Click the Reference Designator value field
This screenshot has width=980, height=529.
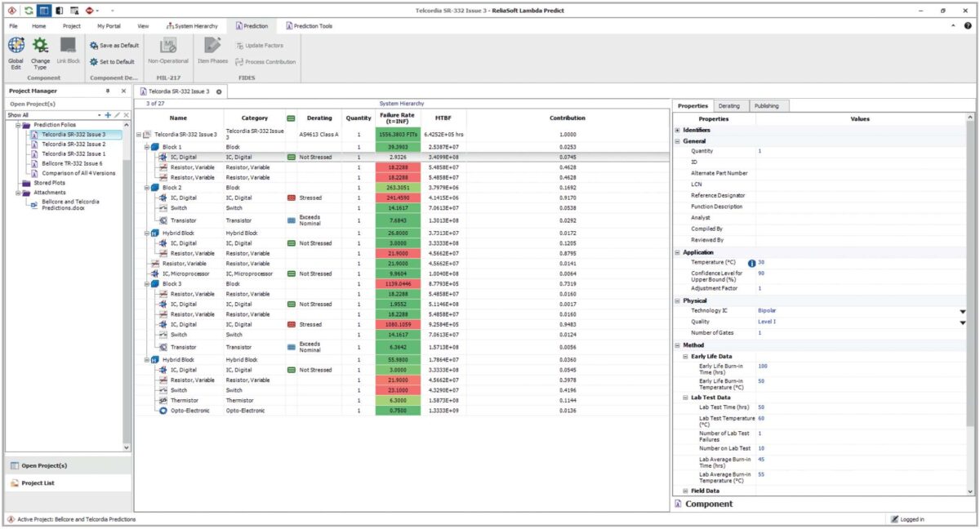(860, 195)
